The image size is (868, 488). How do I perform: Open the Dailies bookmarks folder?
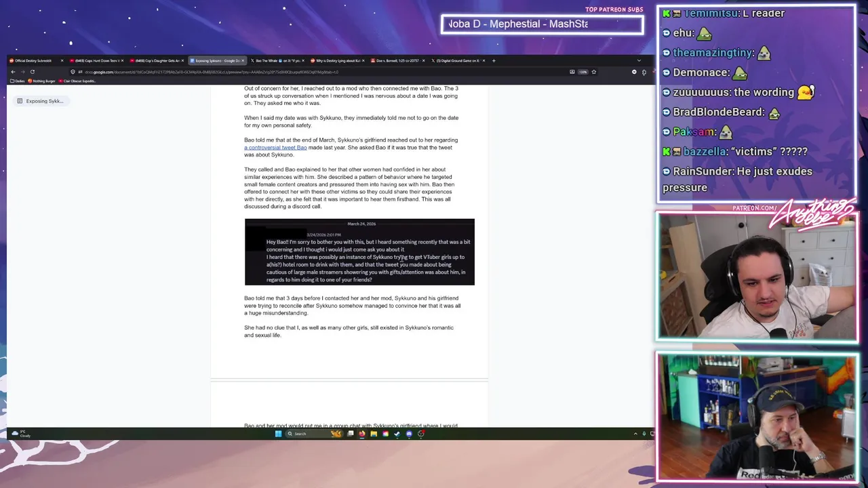pos(17,81)
